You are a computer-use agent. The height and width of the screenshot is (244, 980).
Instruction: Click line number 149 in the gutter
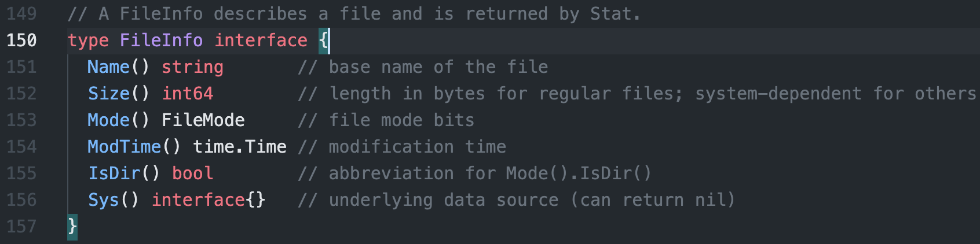point(21,14)
